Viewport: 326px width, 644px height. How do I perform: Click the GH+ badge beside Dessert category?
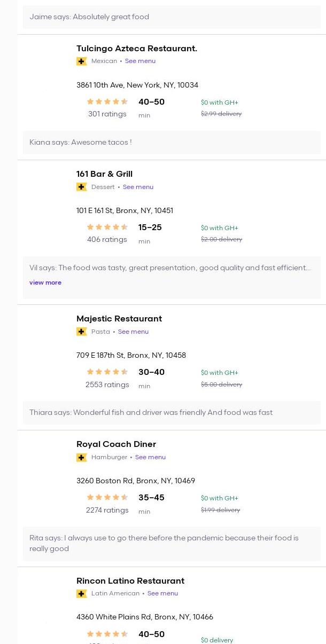click(81, 187)
